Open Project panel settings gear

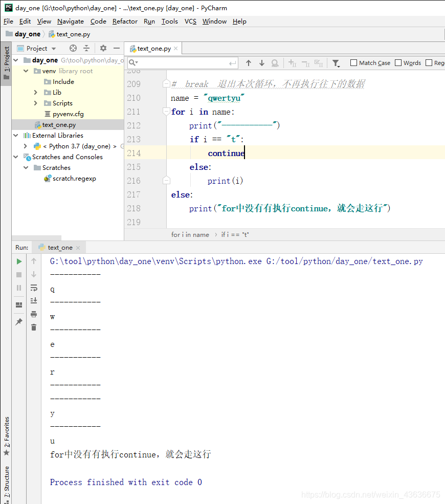tap(103, 48)
